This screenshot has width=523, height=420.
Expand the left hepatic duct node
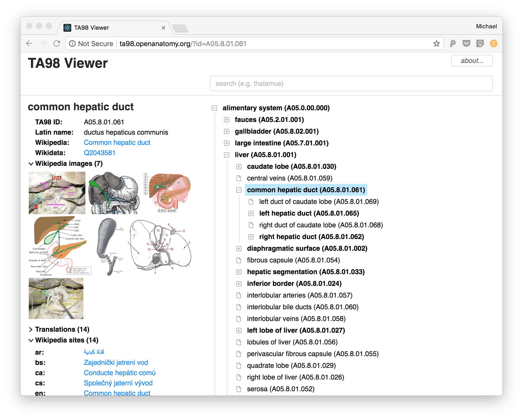pyautogui.click(x=251, y=213)
